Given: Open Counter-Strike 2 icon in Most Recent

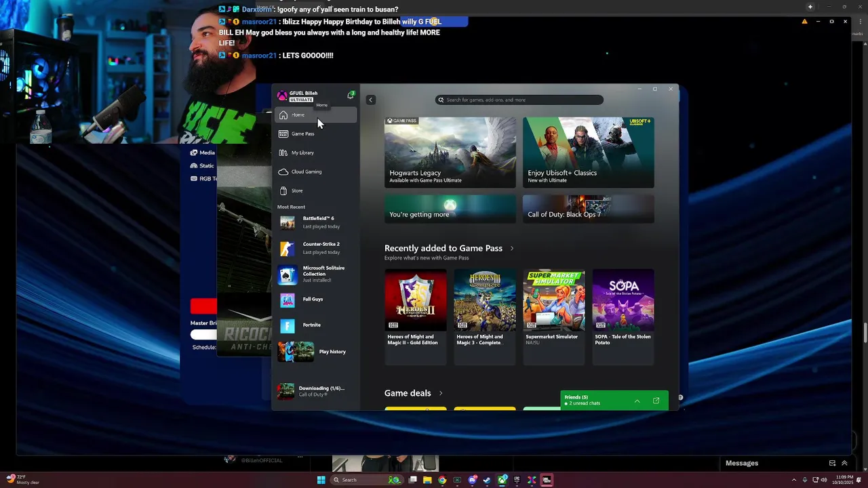Looking at the screenshot, I should (288, 248).
